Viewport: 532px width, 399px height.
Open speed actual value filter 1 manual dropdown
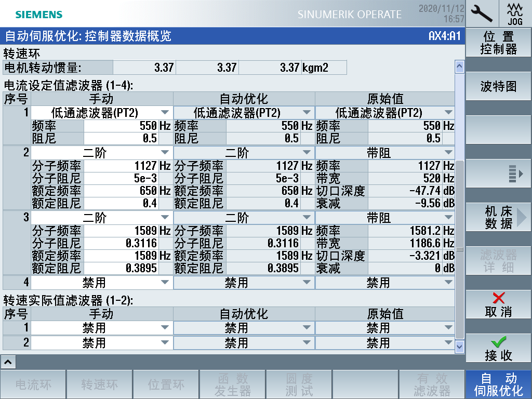pos(102,328)
